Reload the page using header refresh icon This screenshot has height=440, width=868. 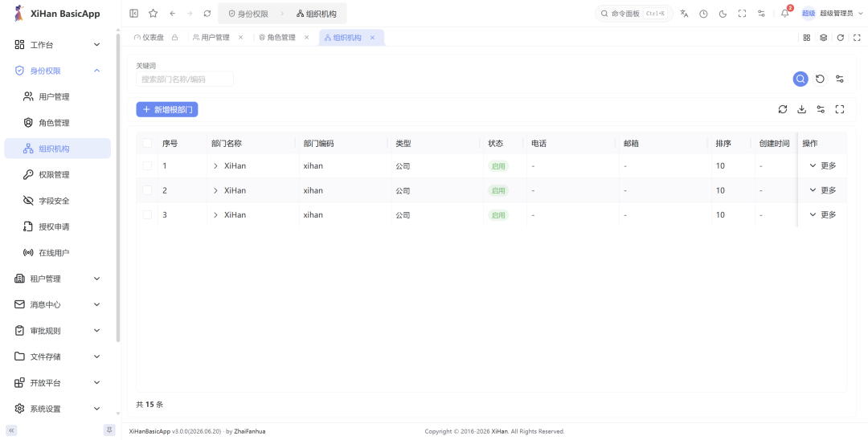[207, 14]
